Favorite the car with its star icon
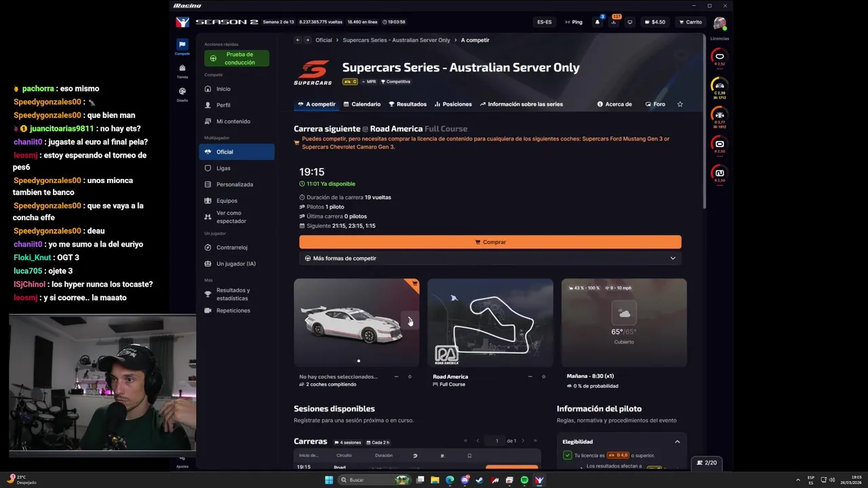 click(x=410, y=377)
